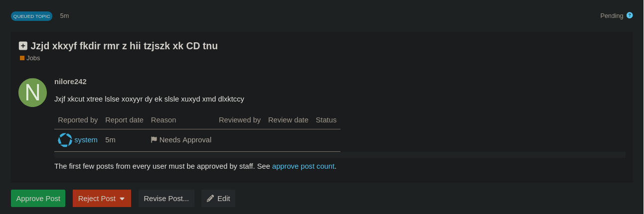This screenshot has width=644, height=214.
Task: Open the system user link
Action: (x=86, y=140)
